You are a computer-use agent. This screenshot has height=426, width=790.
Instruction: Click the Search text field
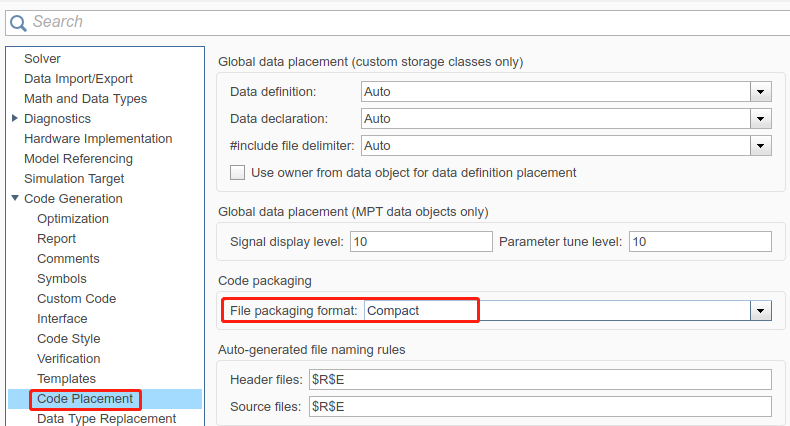[x=400, y=21]
